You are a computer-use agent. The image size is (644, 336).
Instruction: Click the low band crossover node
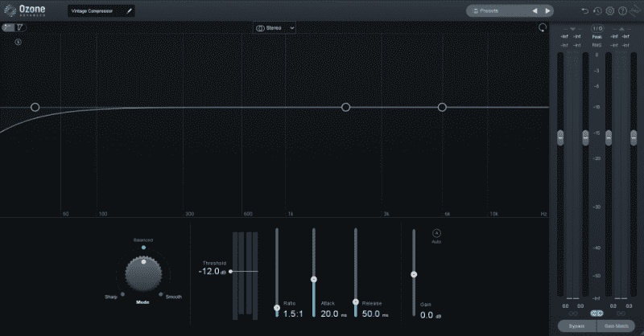[x=35, y=107]
